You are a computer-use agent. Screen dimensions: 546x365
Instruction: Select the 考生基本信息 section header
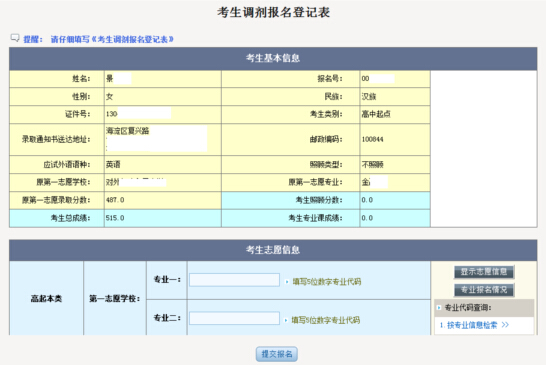(273, 58)
